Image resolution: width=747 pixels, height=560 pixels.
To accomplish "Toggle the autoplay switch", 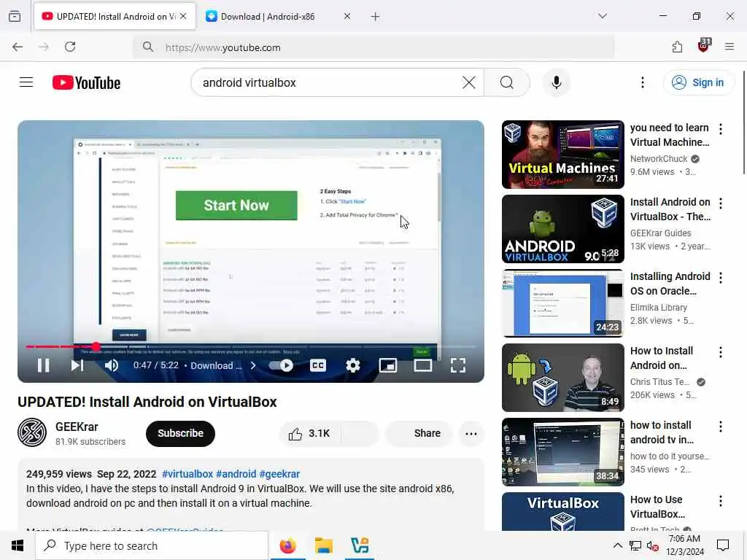I will tap(281, 366).
